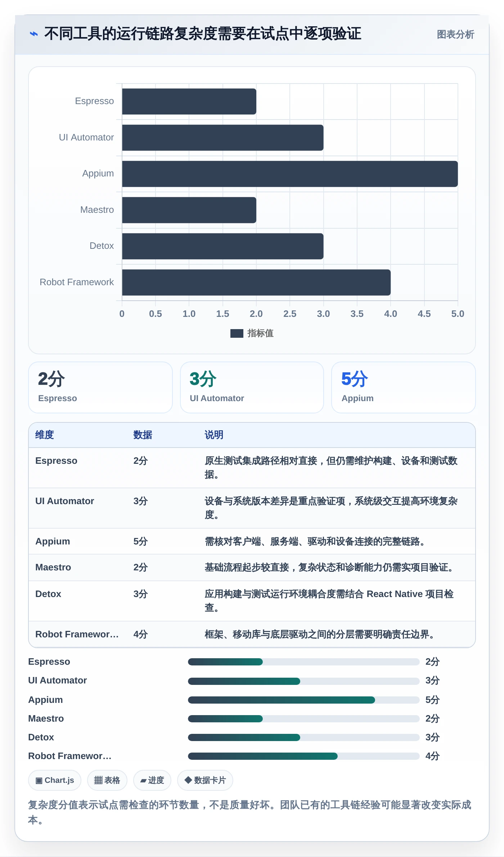
Task: Select the Espresso bar in the chart
Action: coord(189,102)
